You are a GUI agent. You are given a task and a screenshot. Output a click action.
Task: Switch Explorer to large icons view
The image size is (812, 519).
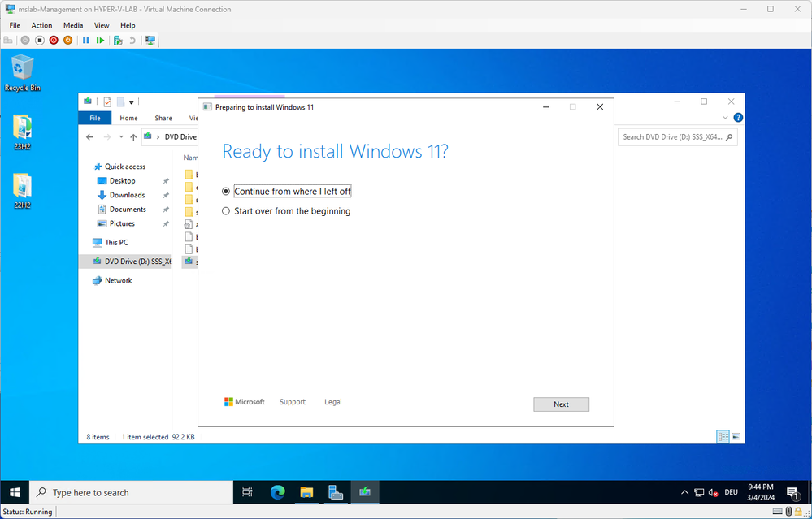[736, 437]
